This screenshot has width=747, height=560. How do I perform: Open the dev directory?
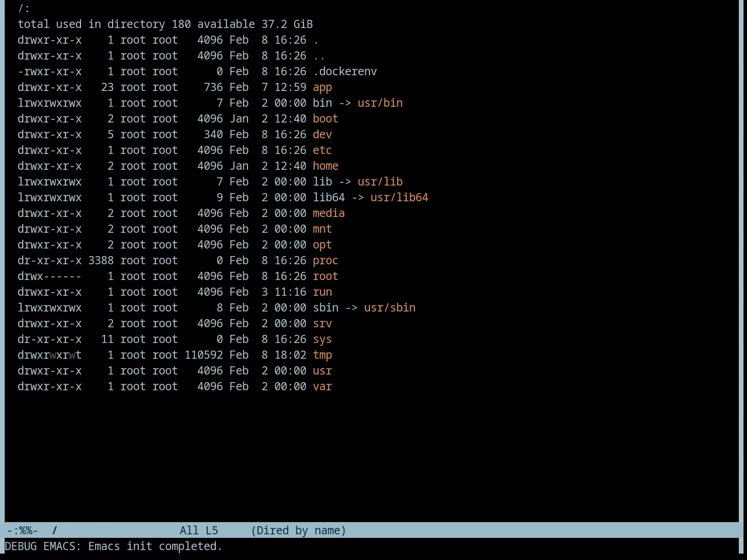coord(322,135)
